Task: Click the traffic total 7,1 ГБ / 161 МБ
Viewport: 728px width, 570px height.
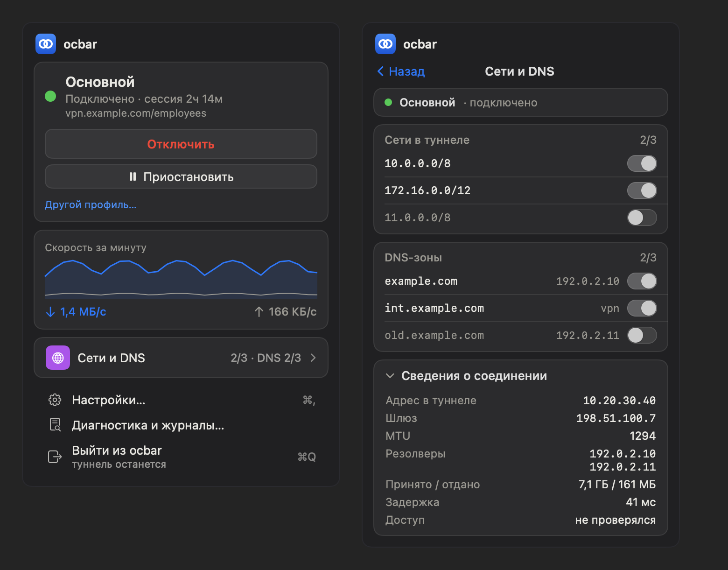Action: pyautogui.click(x=617, y=485)
